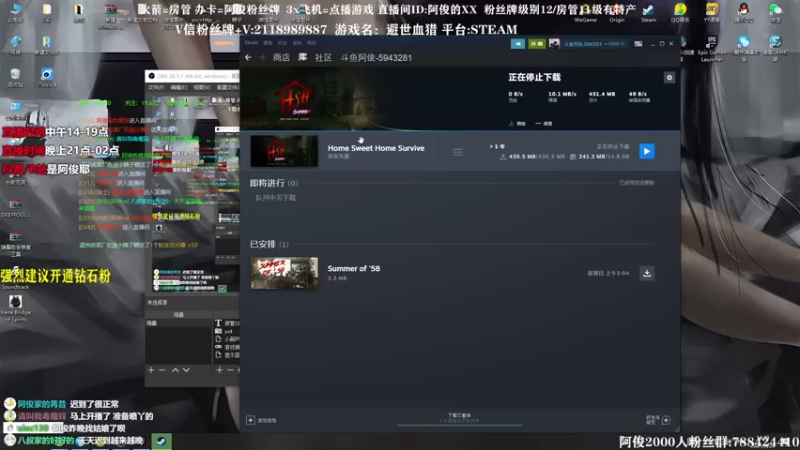Click the HSH banner image in downloads
The image size is (800, 450).
coord(293,99)
